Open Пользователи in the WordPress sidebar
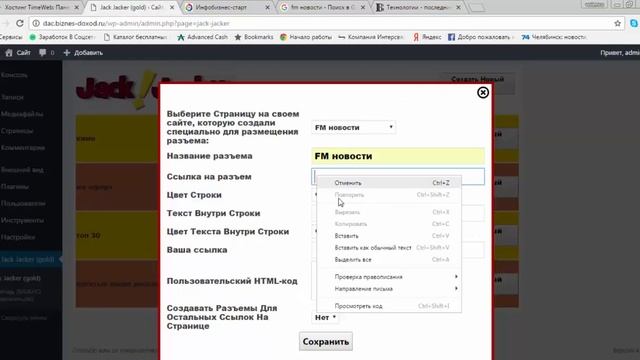640x360 pixels. [23, 203]
